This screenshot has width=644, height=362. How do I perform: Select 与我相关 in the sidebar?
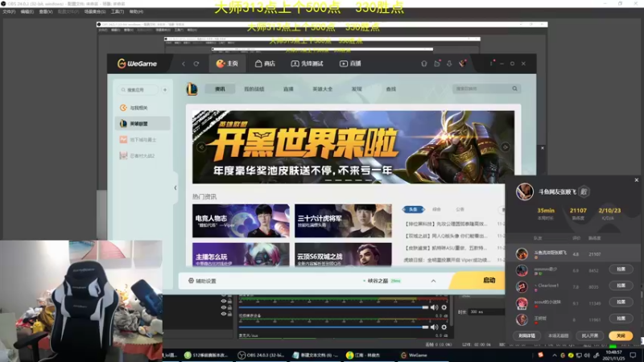click(142, 108)
